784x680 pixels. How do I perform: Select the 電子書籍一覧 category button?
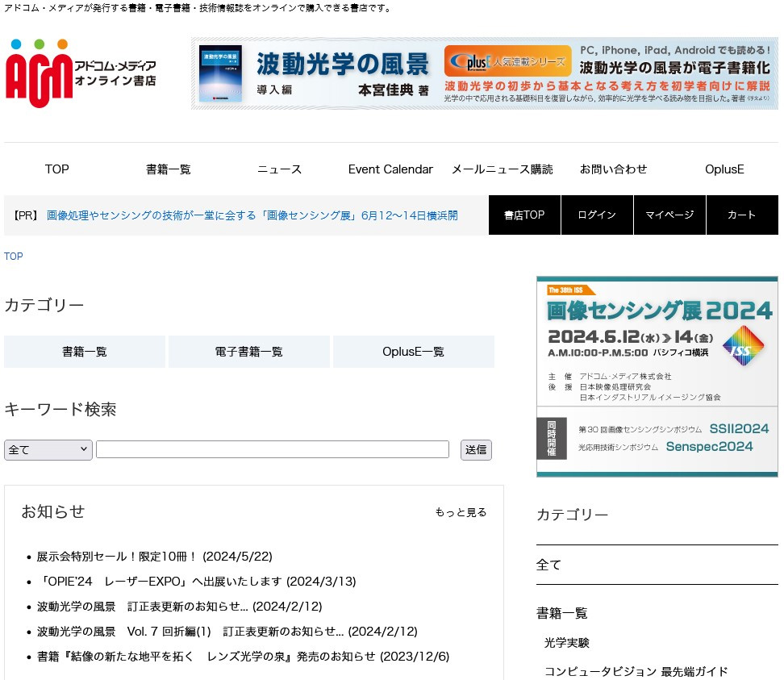[248, 352]
